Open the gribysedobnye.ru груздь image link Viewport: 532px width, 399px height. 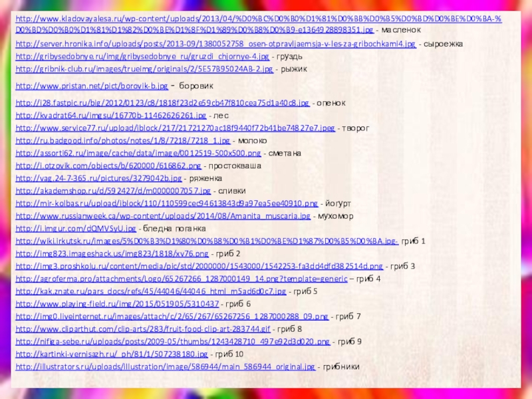click(142, 57)
